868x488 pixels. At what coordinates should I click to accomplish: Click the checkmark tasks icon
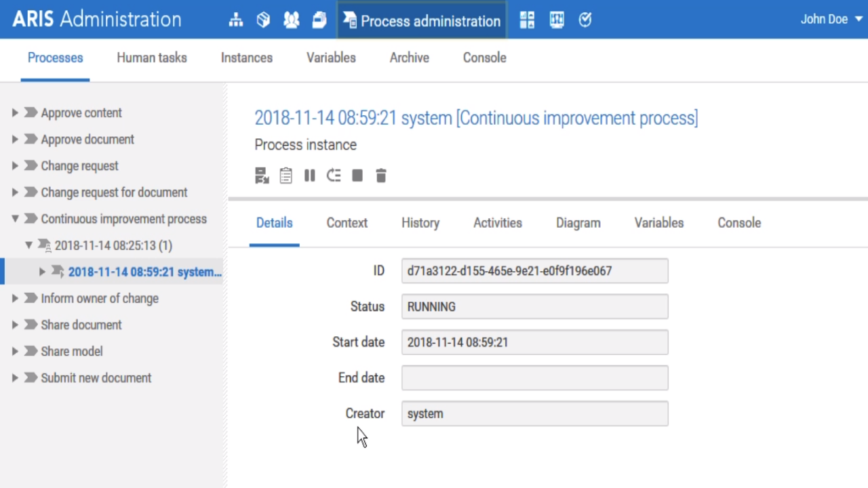[x=585, y=20]
